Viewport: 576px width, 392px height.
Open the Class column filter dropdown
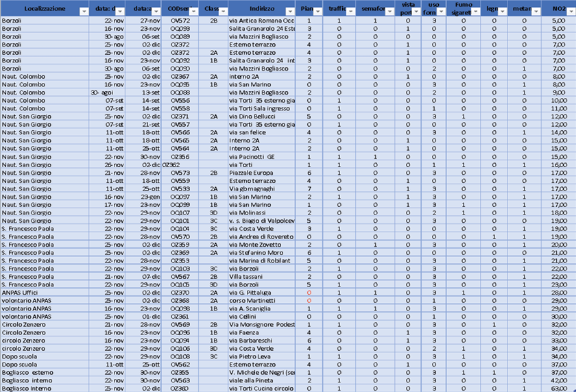(x=223, y=12)
